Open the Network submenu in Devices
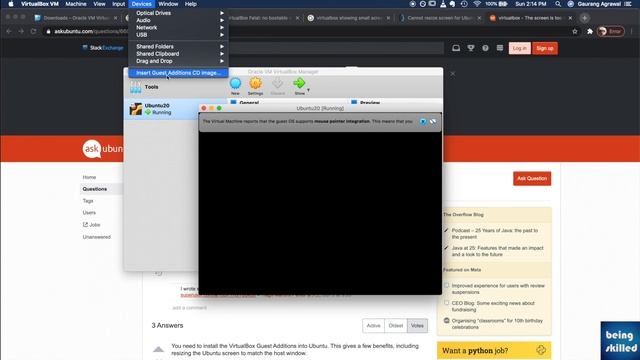Image resolution: width=640 pixels, height=360 pixels. pyautogui.click(x=178, y=28)
